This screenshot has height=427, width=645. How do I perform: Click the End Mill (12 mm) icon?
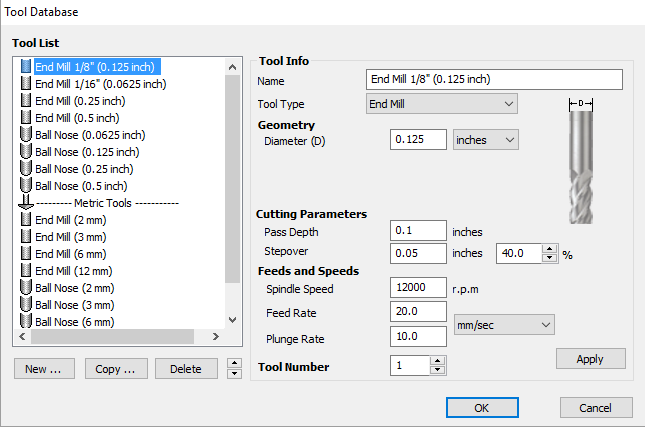click(x=26, y=271)
